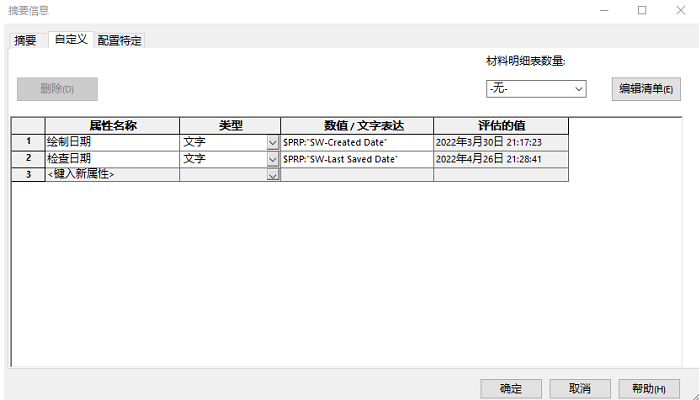
Task: Click the SW-Created Date value cell
Action: (357, 142)
